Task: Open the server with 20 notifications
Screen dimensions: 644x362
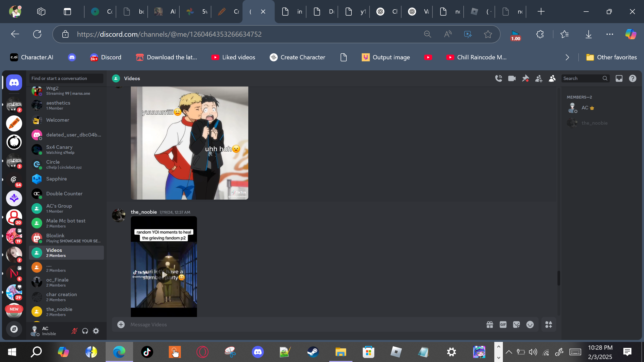Action: click(14, 217)
